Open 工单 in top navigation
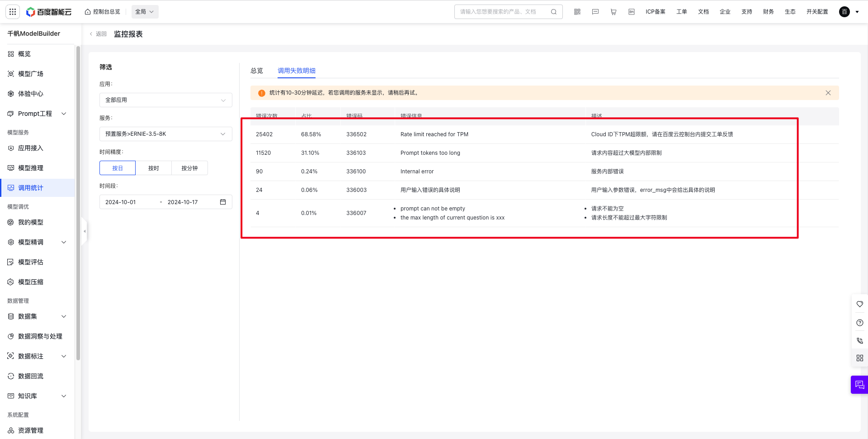868x439 pixels. pyautogui.click(x=682, y=12)
